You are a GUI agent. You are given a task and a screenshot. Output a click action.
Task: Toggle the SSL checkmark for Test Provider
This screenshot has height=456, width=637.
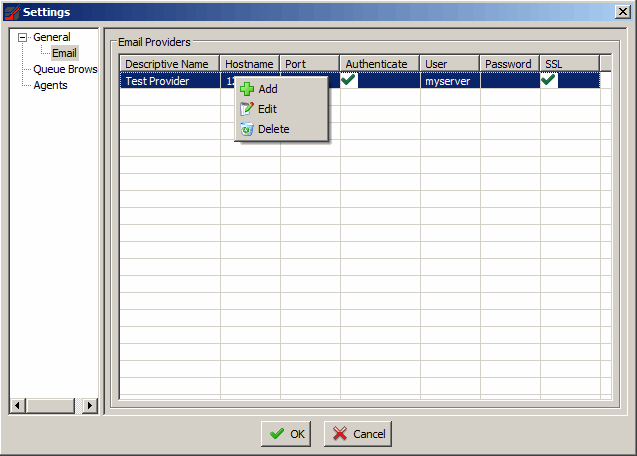(x=548, y=81)
